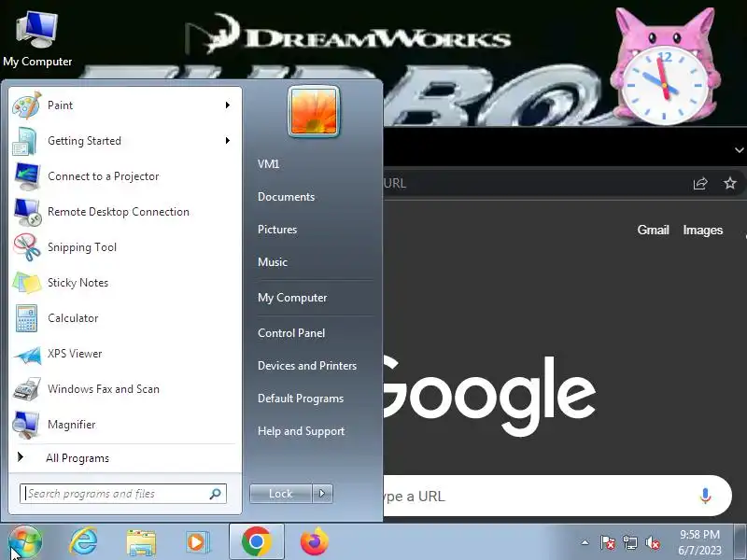The width and height of the screenshot is (747, 560).
Task: Open Music from the Start menu
Action: click(273, 262)
